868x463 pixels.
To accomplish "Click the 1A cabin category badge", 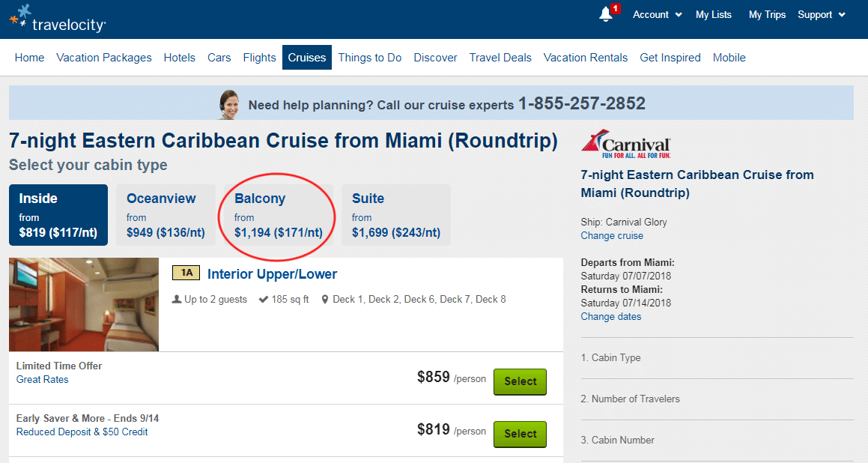I will [186, 273].
